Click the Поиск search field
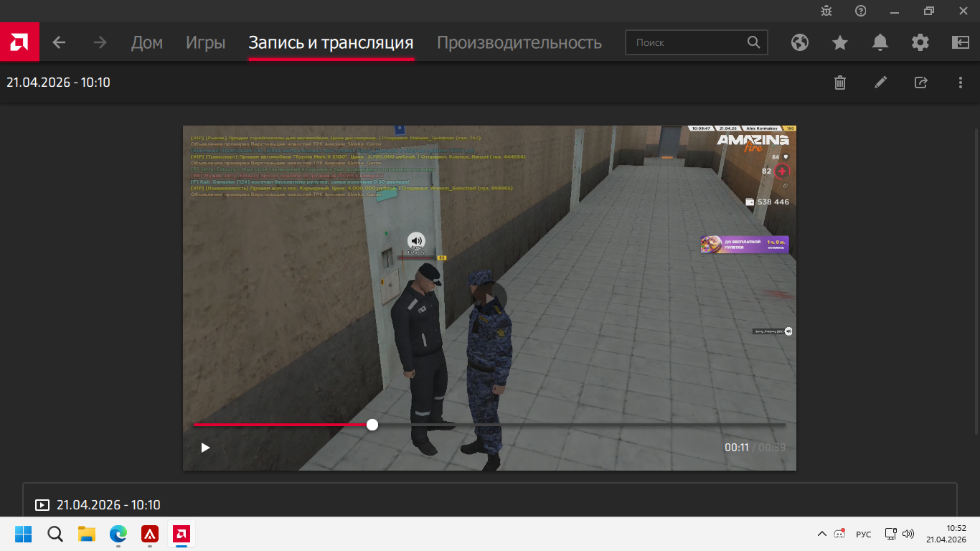 click(687, 42)
